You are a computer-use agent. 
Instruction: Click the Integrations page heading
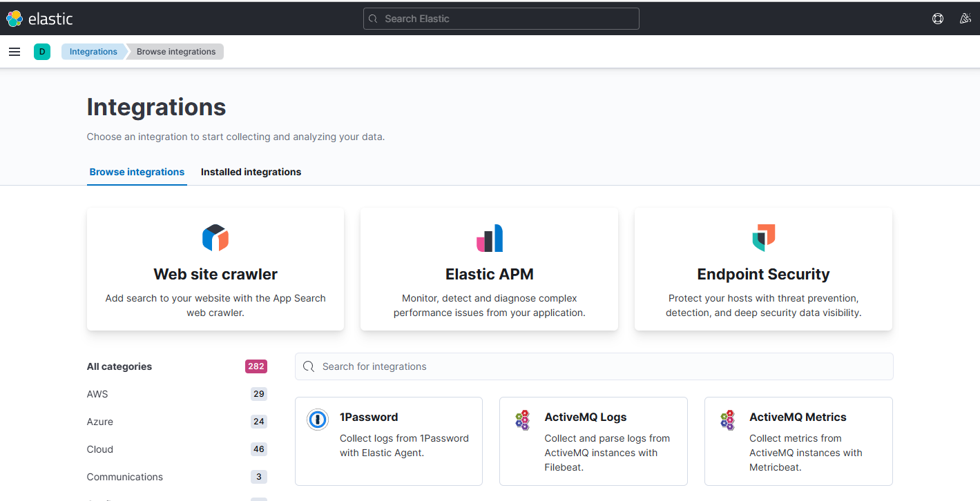pos(156,107)
